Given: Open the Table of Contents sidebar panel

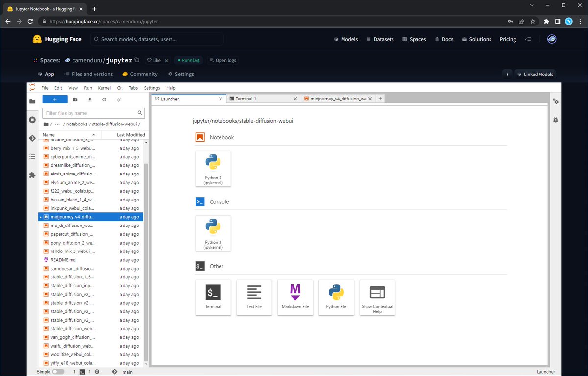Looking at the screenshot, I should click(x=32, y=157).
